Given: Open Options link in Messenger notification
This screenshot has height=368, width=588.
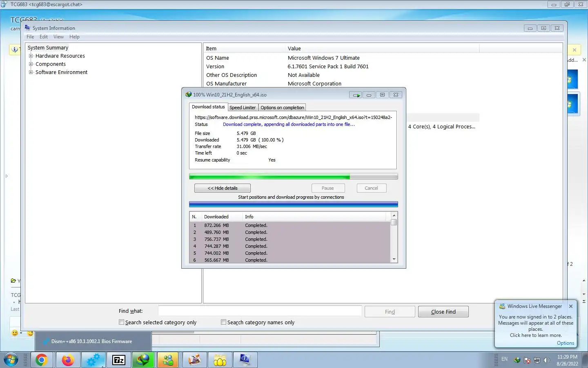Looking at the screenshot, I should click(x=566, y=343).
